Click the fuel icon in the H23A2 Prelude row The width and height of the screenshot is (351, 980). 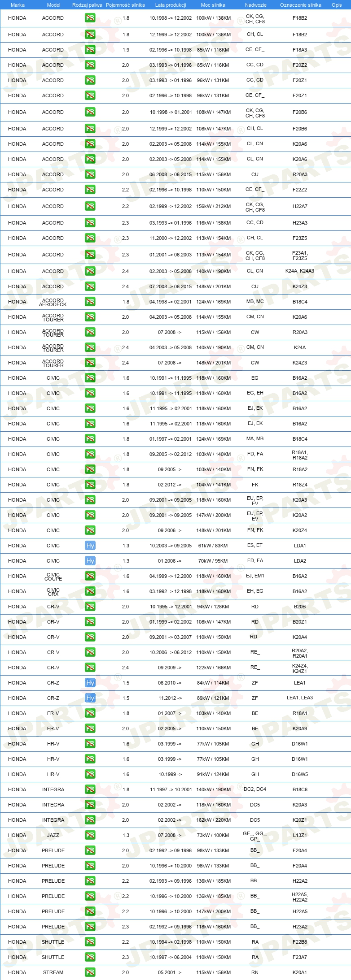(90, 927)
